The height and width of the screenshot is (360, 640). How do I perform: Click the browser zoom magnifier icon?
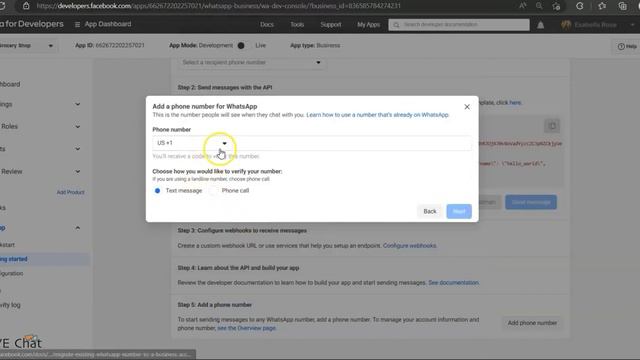coord(539,6)
